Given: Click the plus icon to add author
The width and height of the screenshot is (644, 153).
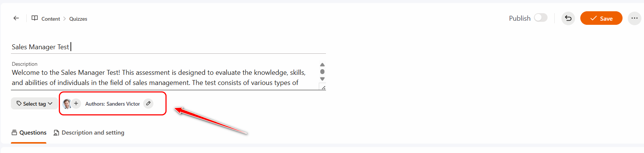Looking at the screenshot, I should pos(76,103).
